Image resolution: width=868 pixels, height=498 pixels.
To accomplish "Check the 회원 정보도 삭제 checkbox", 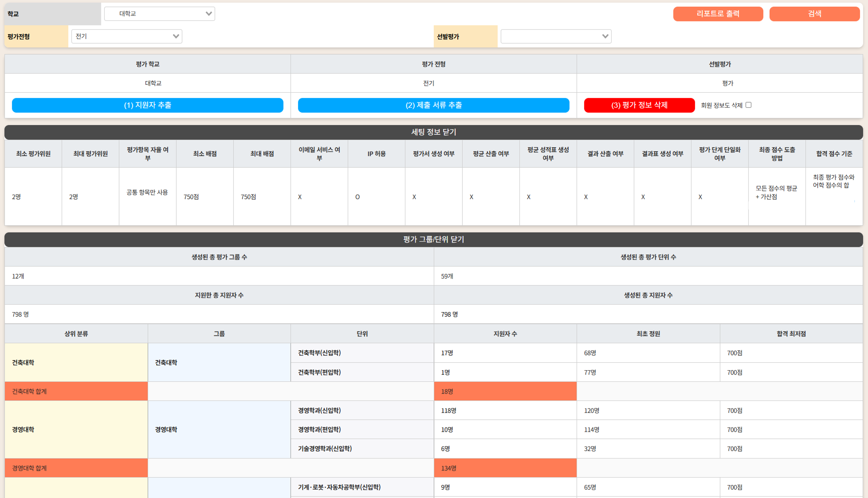I will [748, 105].
